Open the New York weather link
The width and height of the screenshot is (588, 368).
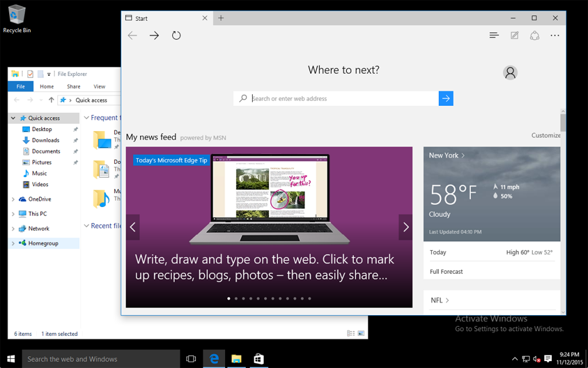(447, 155)
